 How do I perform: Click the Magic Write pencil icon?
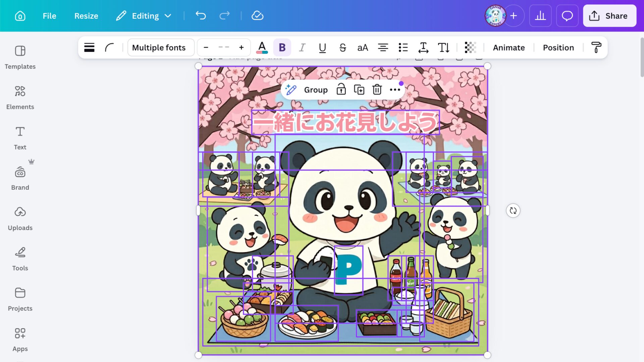click(x=291, y=90)
